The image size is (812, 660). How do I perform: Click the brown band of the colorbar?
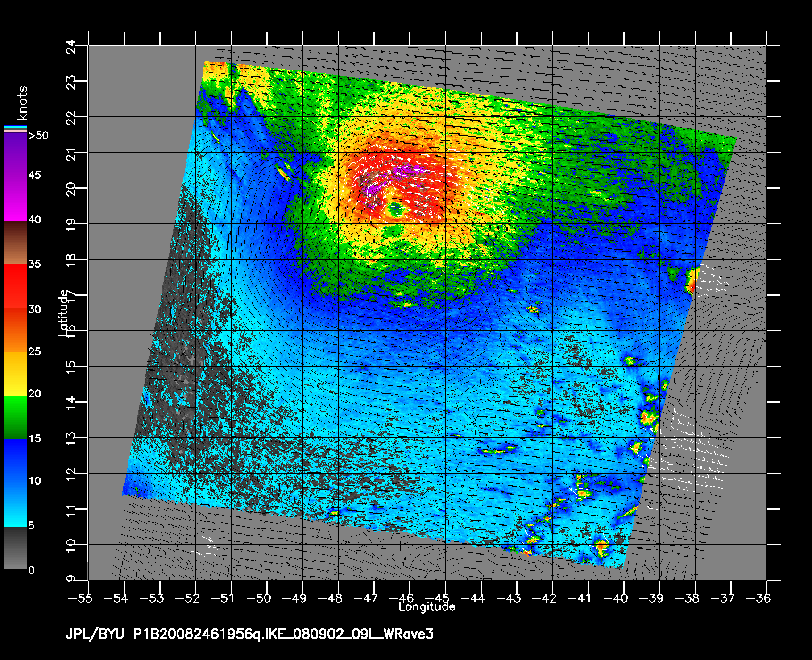click(16, 243)
